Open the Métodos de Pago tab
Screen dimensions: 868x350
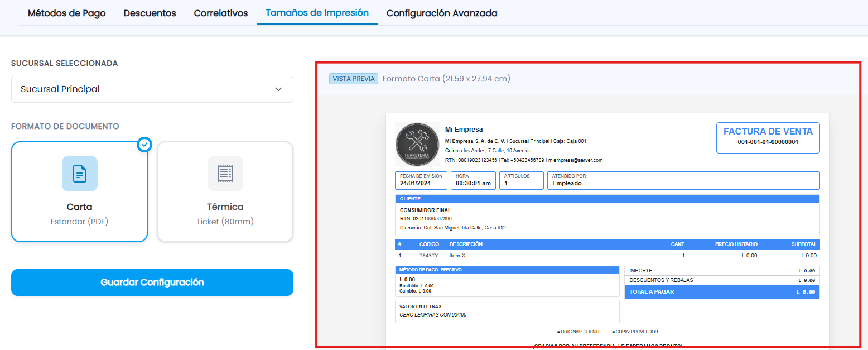pos(66,13)
